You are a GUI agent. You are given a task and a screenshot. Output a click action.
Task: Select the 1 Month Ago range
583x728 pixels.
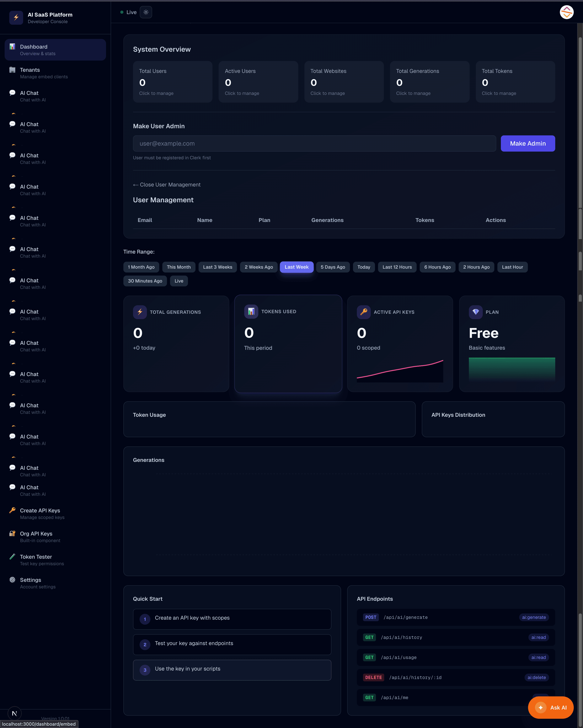tap(141, 267)
